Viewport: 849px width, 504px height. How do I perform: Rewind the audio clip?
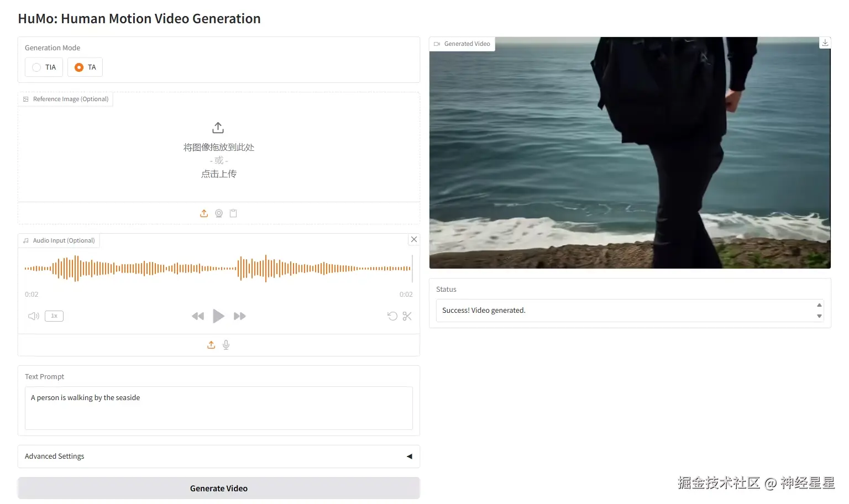(x=198, y=316)
